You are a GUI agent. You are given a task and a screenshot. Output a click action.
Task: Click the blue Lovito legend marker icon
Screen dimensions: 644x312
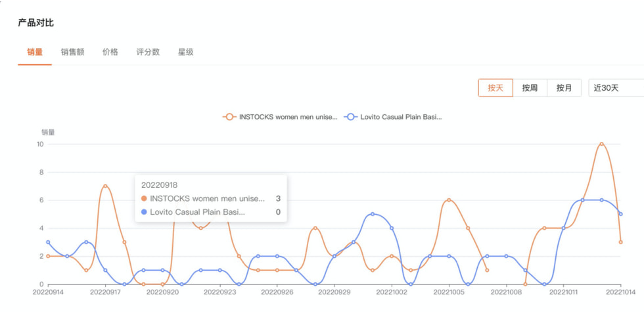351,117
